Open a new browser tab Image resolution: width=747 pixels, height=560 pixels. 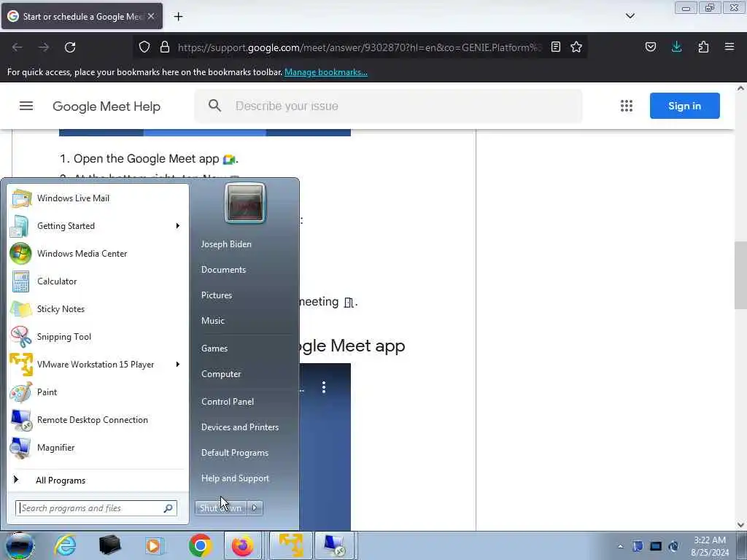pyautogui.click(x=178, y=17)
